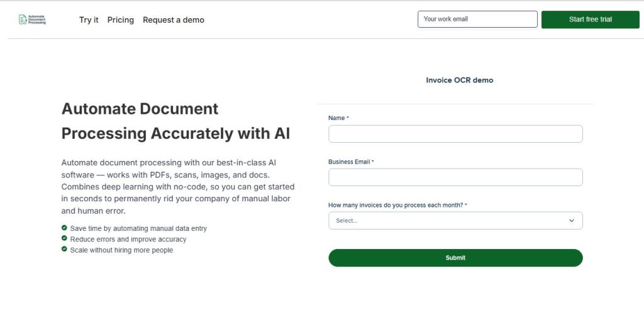Click the "Business Email *" label

coord(350,162)
